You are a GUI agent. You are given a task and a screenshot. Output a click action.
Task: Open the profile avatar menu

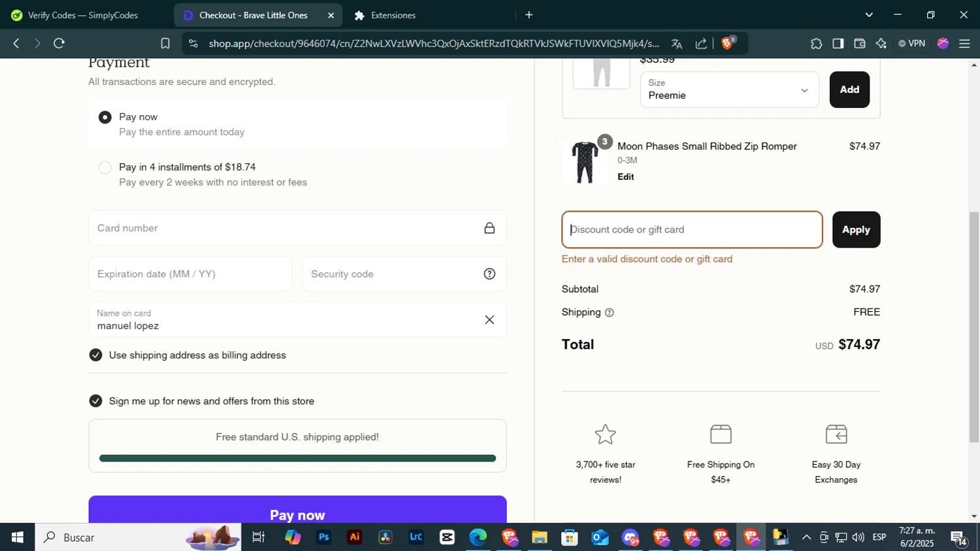pos(943,43)
